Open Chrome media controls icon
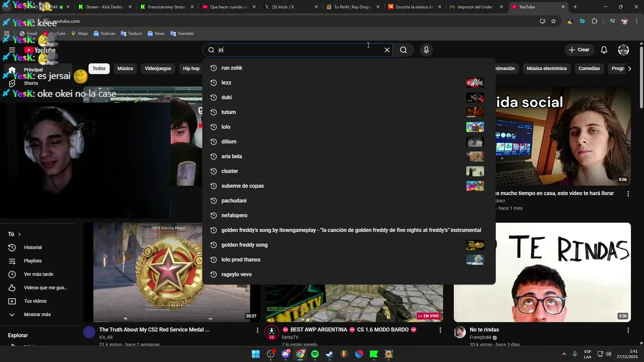Viewport: 644px width, 362px height. (x=612, y=21)
